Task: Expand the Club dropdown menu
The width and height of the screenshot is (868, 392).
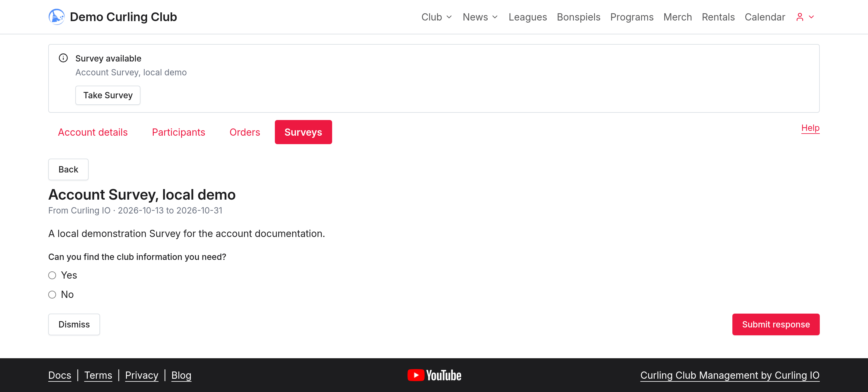Action: tap(436, 17)
